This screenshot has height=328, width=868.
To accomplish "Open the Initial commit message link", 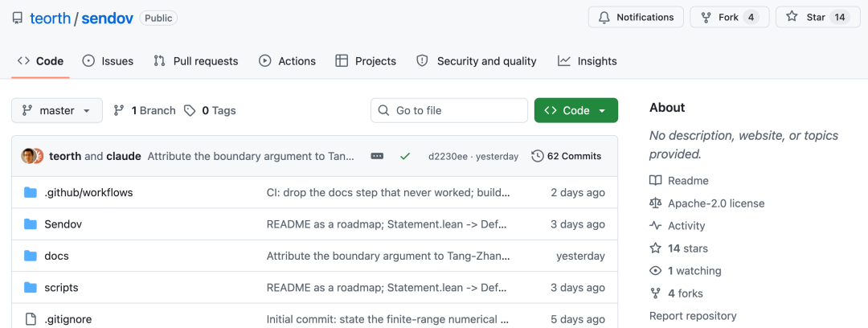I will 387,319.
